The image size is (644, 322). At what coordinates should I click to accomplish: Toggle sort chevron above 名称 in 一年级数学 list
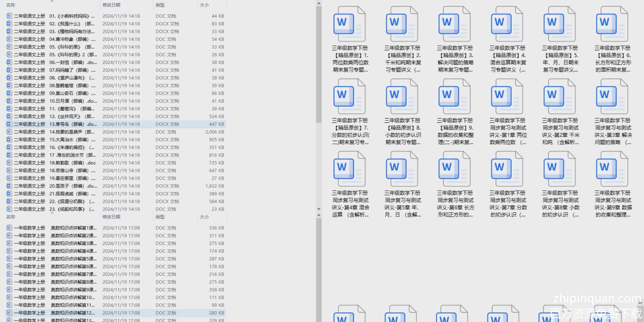(52, 213)
